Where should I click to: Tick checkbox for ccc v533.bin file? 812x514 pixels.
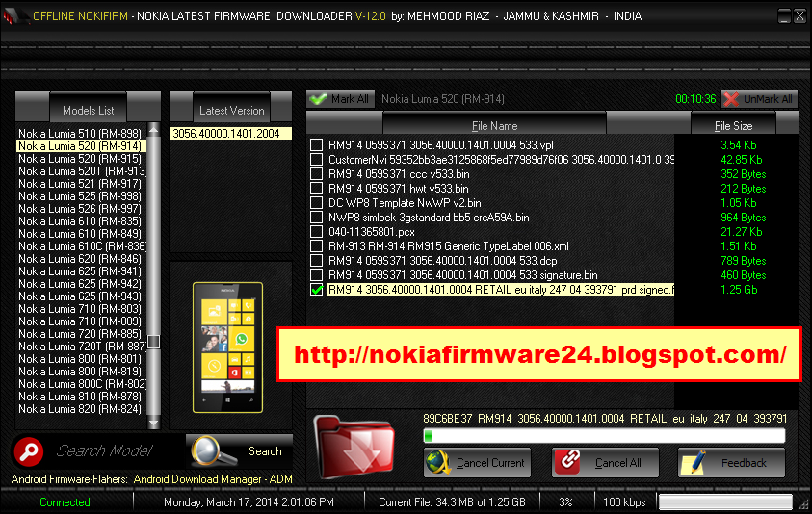coord(316,174)
